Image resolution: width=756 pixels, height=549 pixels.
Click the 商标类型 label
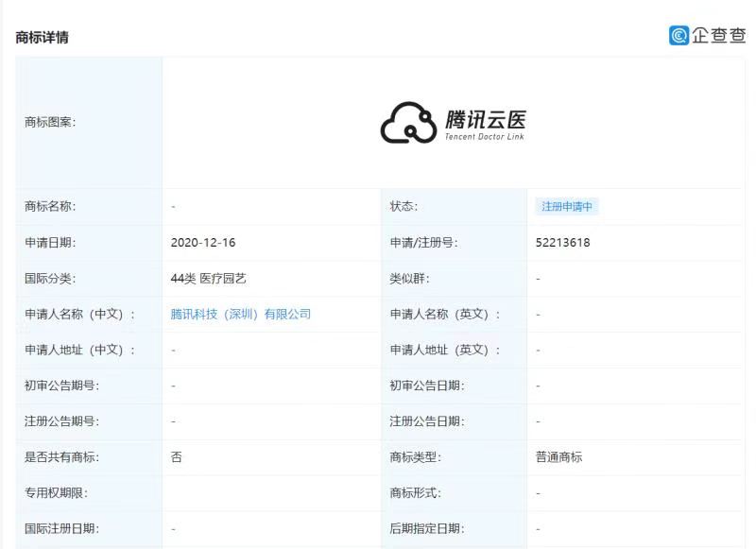click(415, 457)
